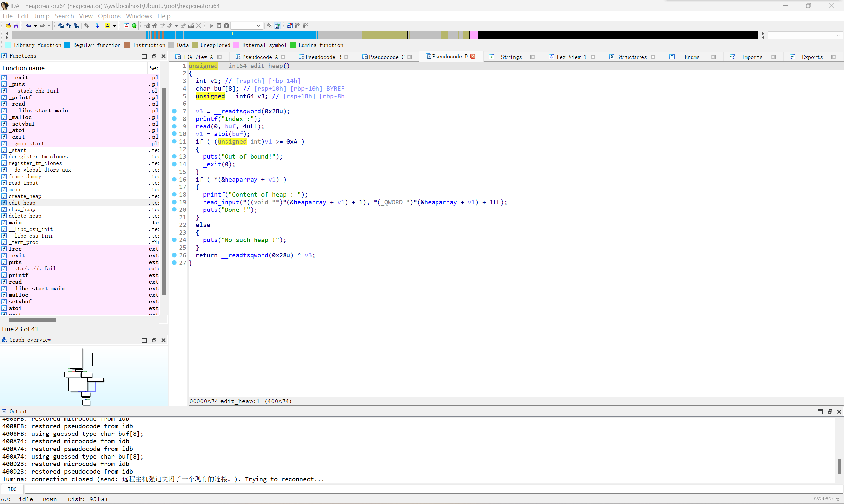Pause the debugger process
Image resolution: width=844 pixels, height=504 pixels.
pyautogui.click(x=219, y=26)
